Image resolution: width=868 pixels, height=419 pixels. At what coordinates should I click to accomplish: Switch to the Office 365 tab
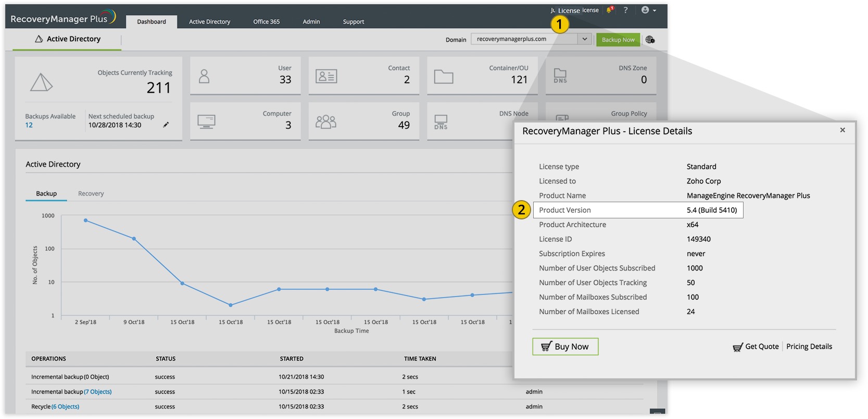267,22
